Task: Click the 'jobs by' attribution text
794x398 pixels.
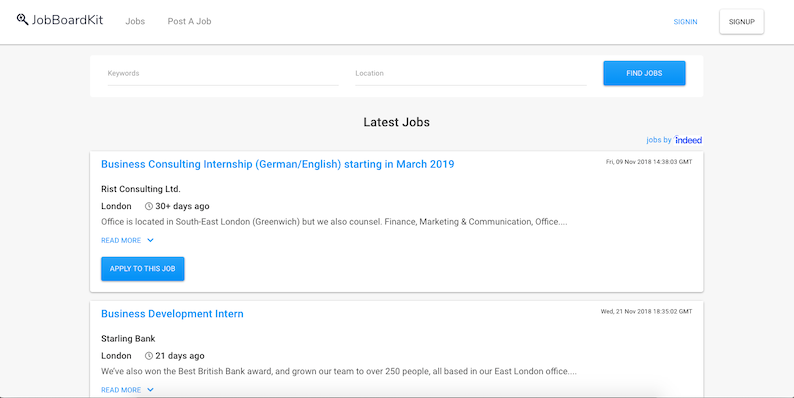Action: [659, 140]
